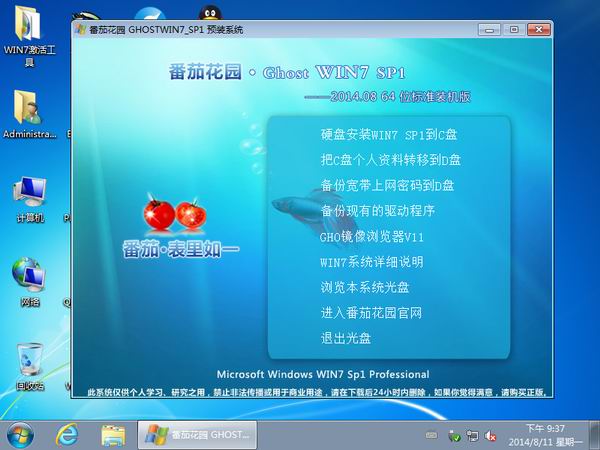The height and width of the screenshot is (450, 600).
Task: Select the 番茄花园 GHOST taskbar button
Action: coord(197,435)
